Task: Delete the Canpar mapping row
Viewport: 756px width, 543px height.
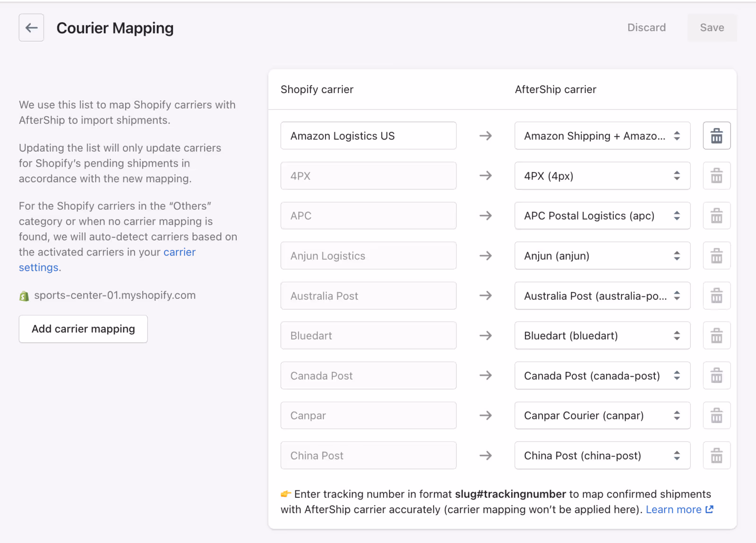Action: (716, 416)
